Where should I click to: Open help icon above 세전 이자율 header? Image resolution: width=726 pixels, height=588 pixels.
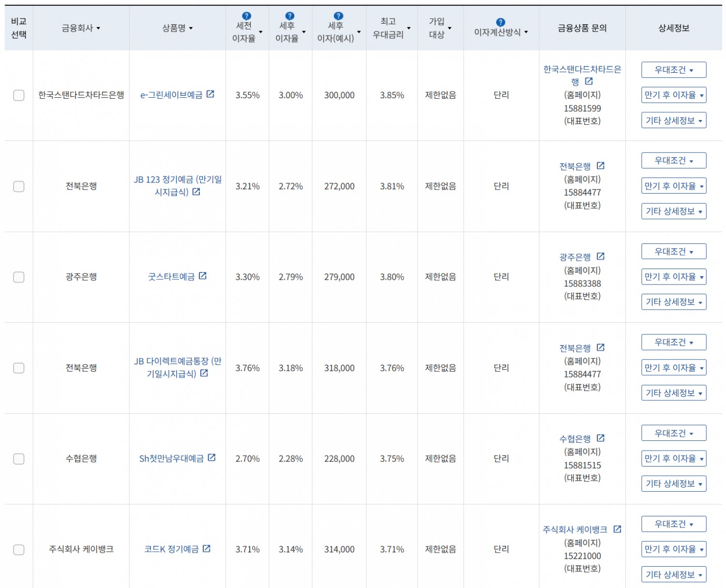tap(246, 16)
